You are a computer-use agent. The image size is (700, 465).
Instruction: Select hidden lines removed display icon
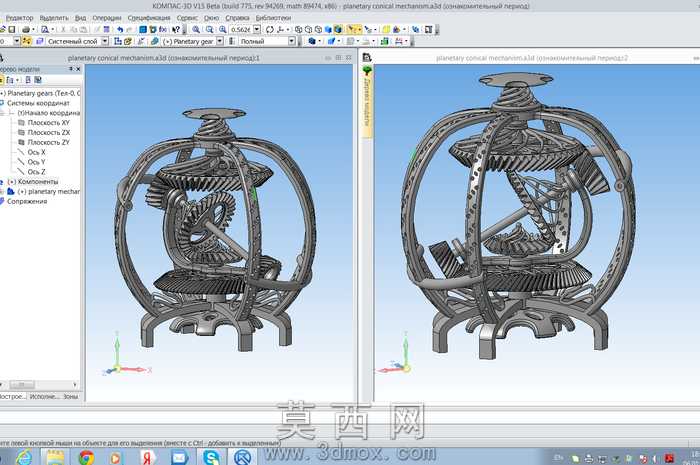[308, 29]
